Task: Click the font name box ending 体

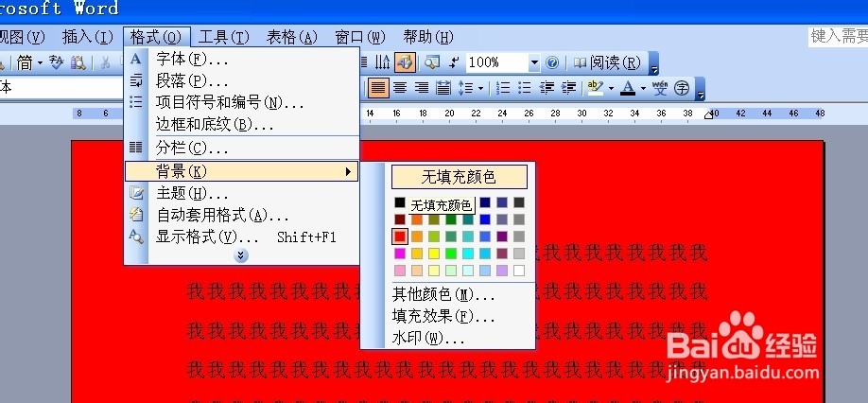Action: [x=61, y=87]
